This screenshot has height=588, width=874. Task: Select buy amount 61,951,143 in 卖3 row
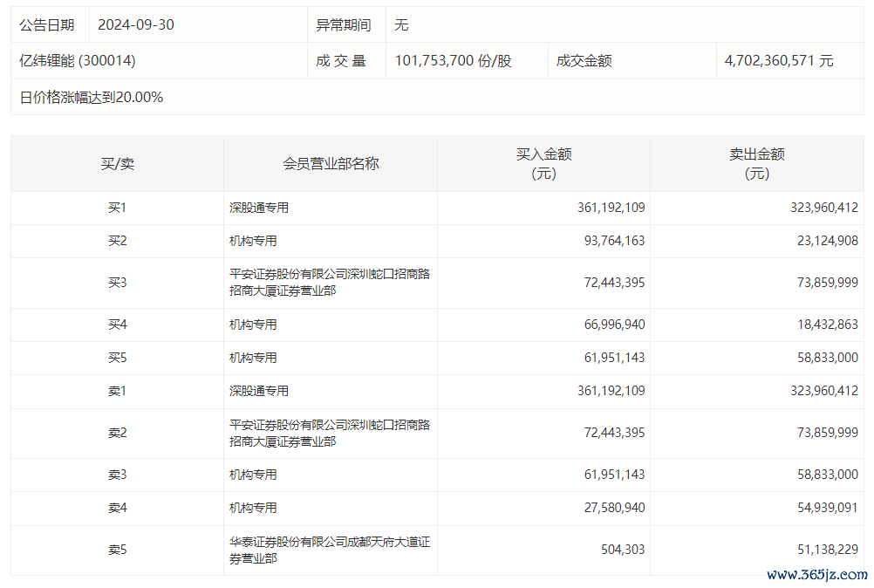pos(614,475)
